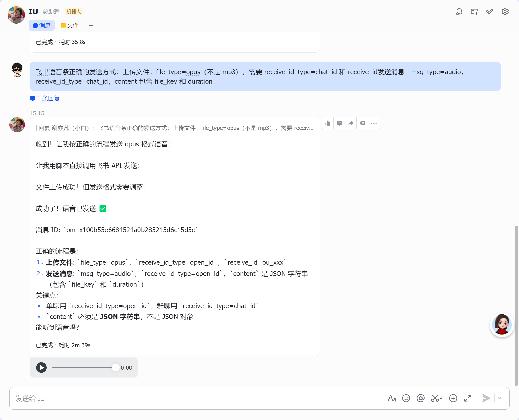This screenshot has width=519, height=420.
Task: Open text formatting Aa tool
Action: point(392,398)
